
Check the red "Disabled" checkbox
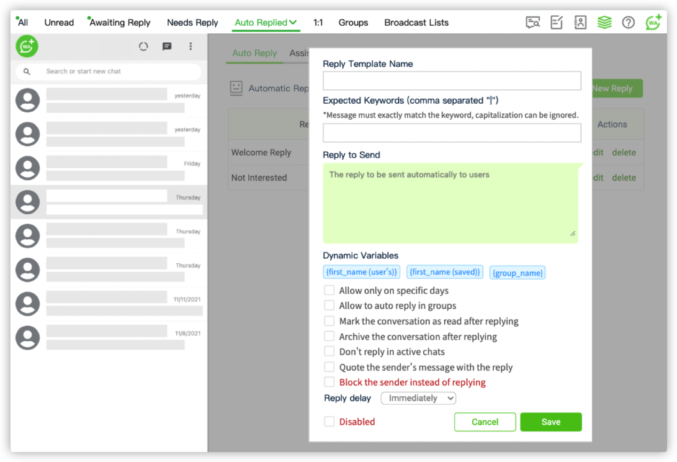coord(329,422)
